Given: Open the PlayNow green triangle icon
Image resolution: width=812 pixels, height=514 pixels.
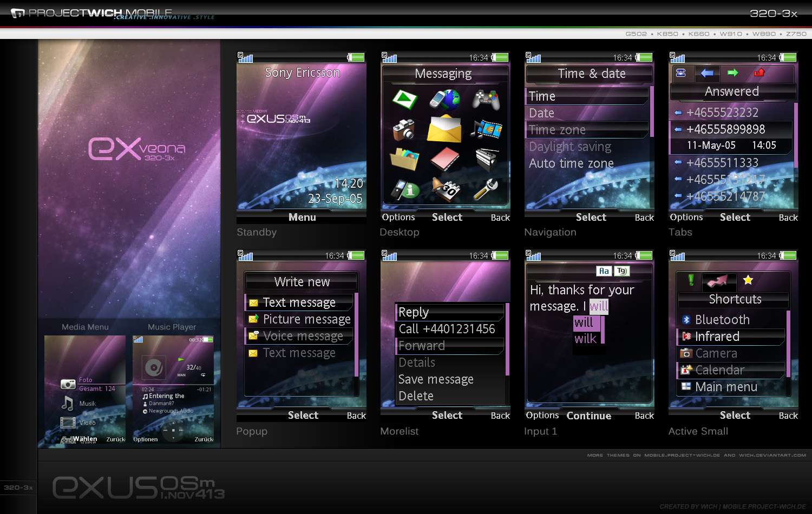Looking at the screenshot, I should click(x=404, y=100).
